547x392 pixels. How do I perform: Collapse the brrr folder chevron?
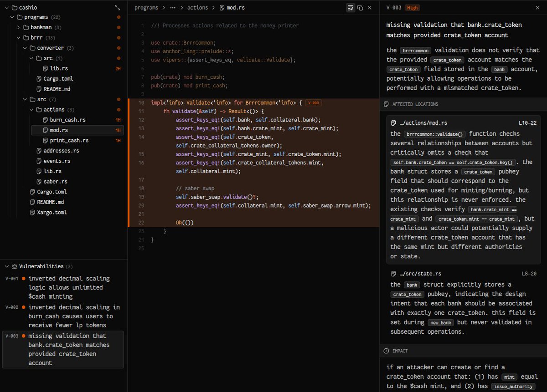[19, 38]
